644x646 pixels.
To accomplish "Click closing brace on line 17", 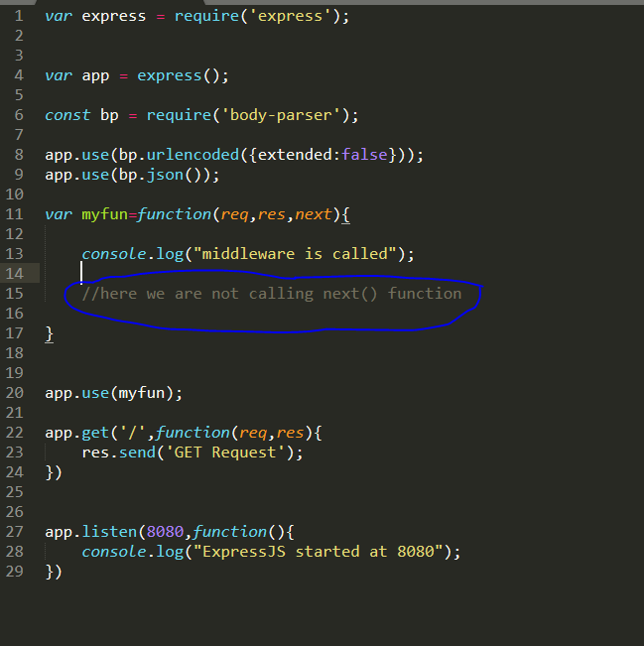I will tap(49, 333).
